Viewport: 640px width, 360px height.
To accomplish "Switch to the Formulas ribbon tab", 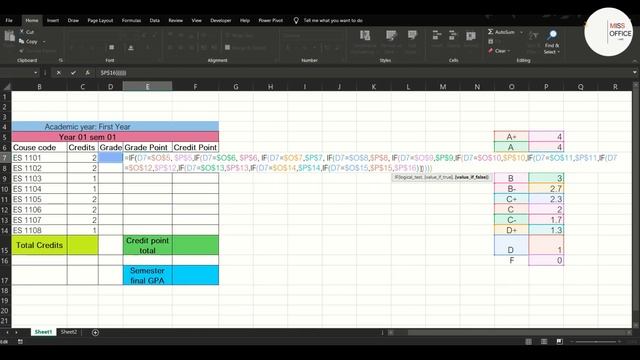I will (131, 20).
